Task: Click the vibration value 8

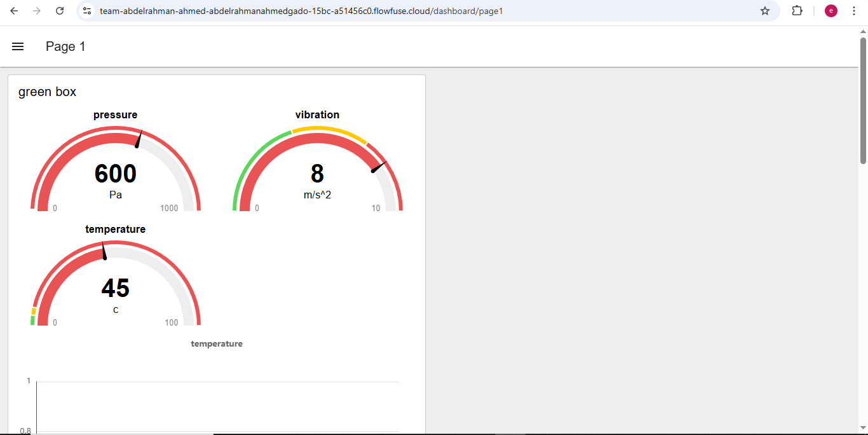Action: click(x=317, y=174)
